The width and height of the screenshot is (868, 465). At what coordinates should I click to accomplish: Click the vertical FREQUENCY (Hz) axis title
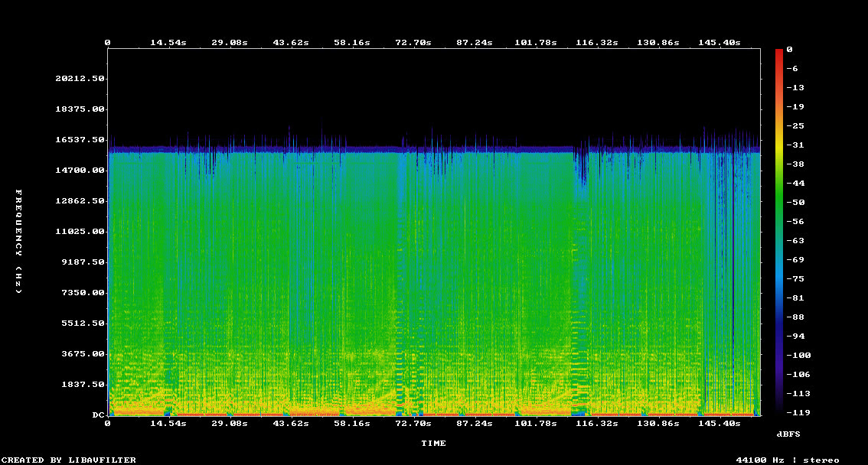click(20, 241)
